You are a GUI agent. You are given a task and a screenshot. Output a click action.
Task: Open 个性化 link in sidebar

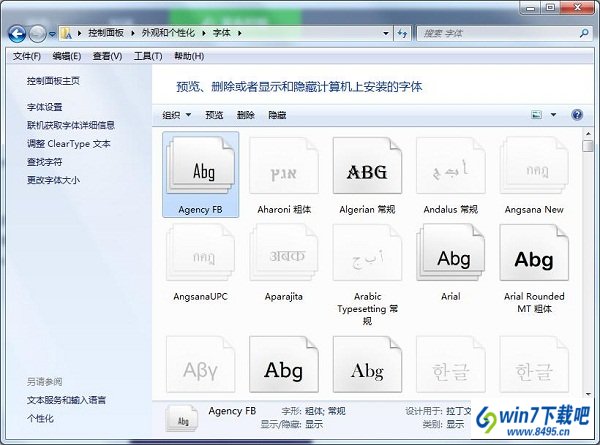point(40,419)
